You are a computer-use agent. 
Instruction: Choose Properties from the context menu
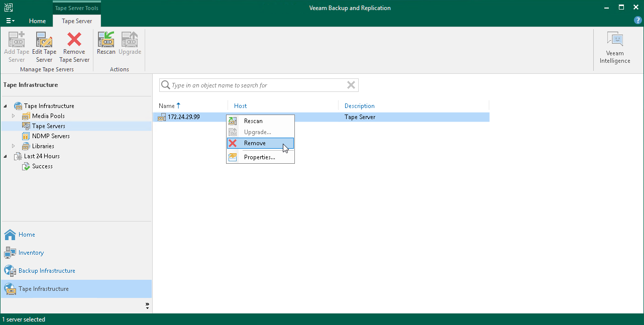259,157
